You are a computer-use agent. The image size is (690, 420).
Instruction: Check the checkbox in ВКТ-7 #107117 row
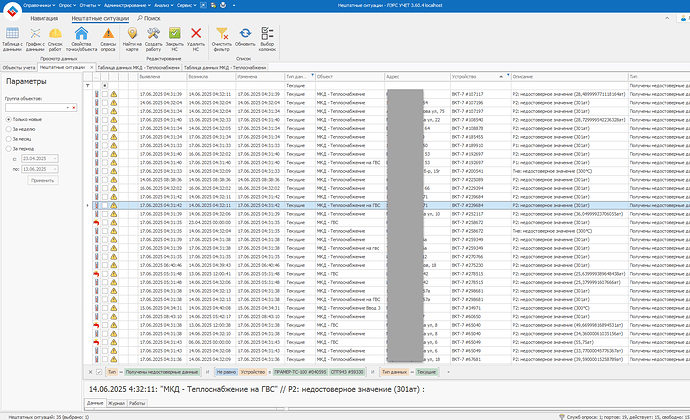pyautogui.click(x=105, y=94)
